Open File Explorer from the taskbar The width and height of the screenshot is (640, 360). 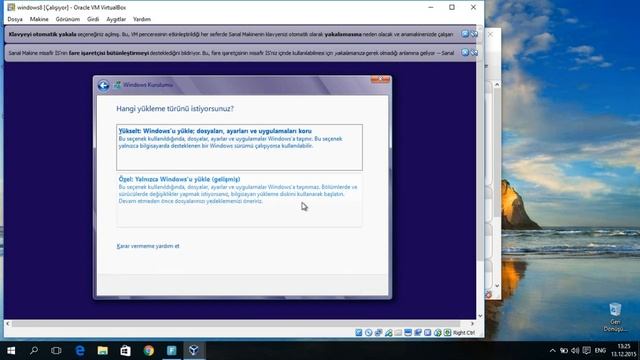coord(102,350)
